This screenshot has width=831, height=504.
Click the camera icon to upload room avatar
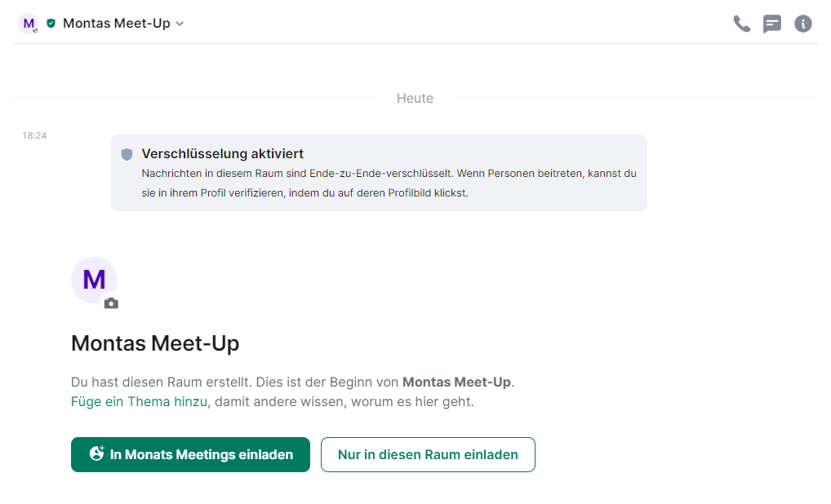tap(111, 303)
